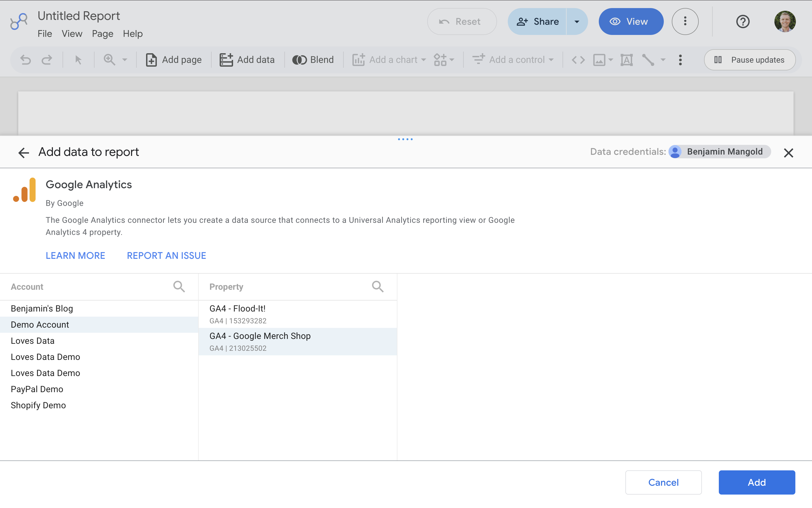Click the Blend data button
The height and width of the screenshot is (508, 812).
pyautogui.click(x=313, y=60)
